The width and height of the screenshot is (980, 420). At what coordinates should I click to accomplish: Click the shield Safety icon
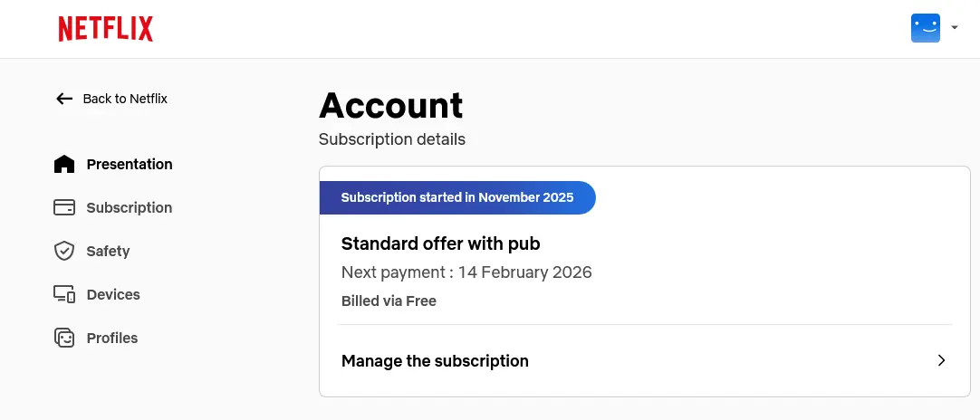(x=64, y=252)
